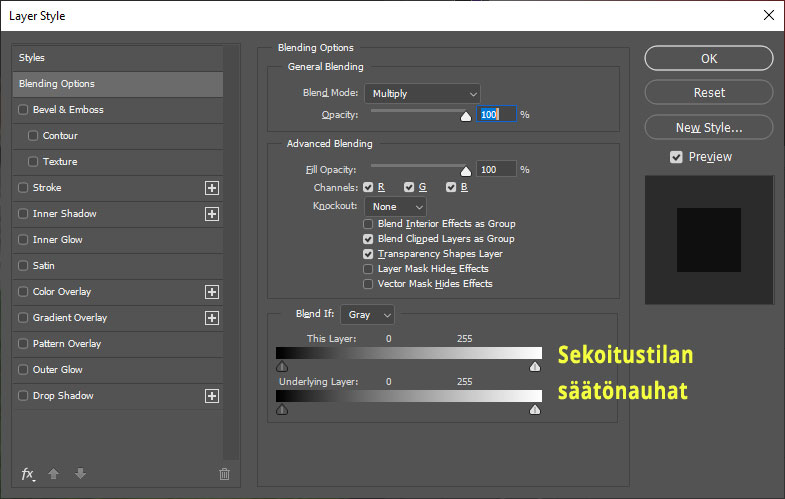785x499 pixels.
Task: Click the move effect down arrow
Action: pos(80,473)
